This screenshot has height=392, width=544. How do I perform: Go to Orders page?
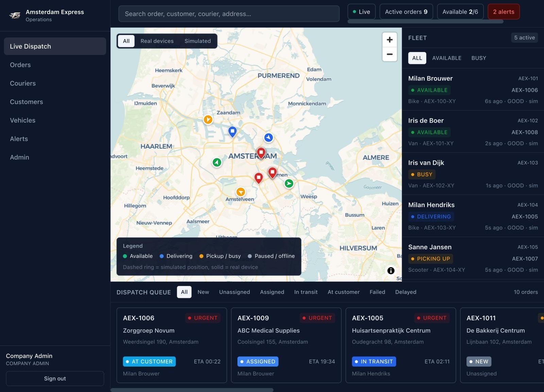pyautogui.click(x=55, y=65)
